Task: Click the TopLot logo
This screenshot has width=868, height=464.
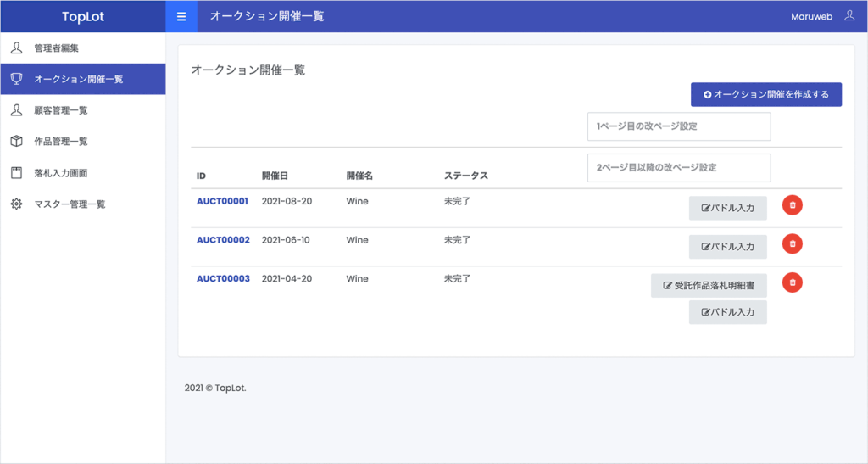Action: (83, 17)
